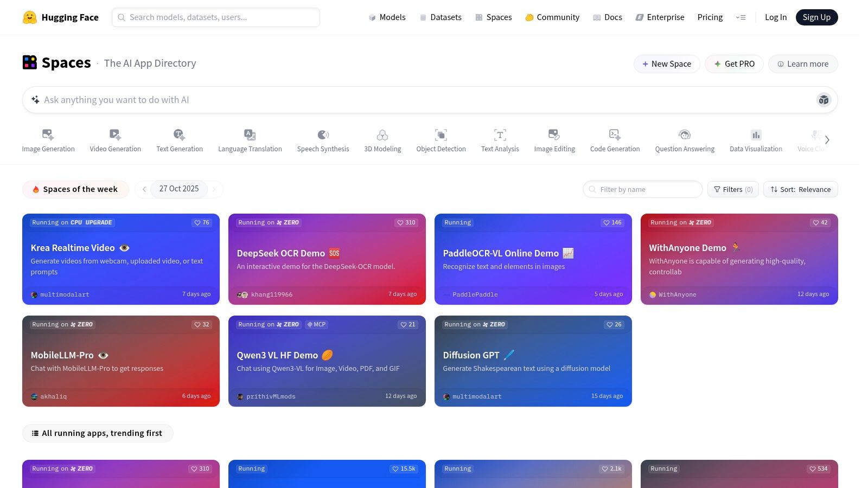Image resolution: width=868 pixels, height=488 pixels.
Task: Like the Diffusion GPT space
Action: (x=614, y=325)
